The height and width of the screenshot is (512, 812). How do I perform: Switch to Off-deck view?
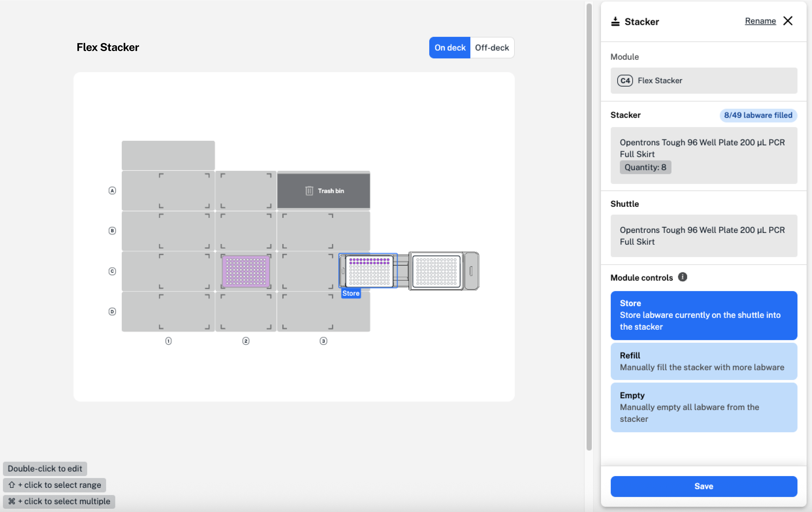[x=492, y=48]
